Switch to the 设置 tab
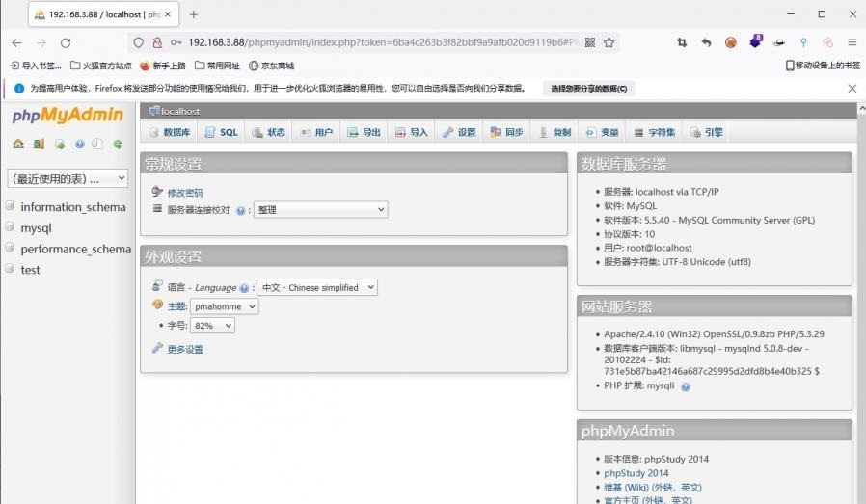 459,132
